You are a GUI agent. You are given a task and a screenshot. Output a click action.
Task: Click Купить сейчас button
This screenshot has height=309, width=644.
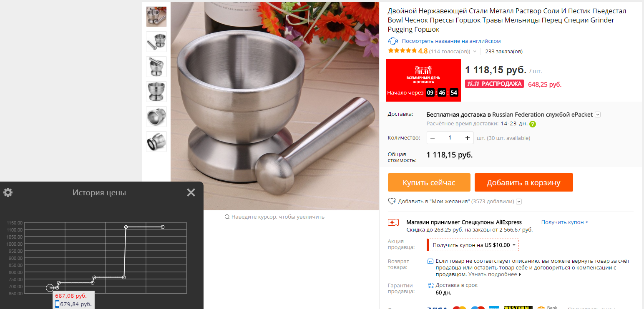pyautogui.click(x=429, y=182)
